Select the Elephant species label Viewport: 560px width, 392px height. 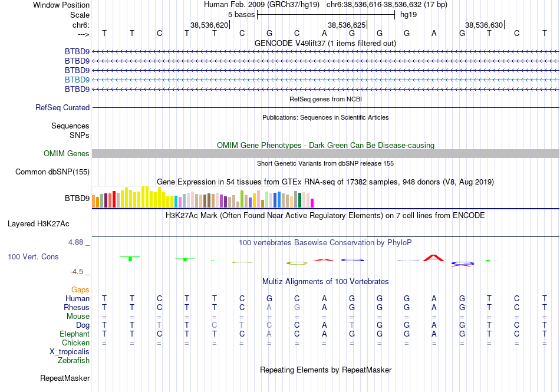75,334
